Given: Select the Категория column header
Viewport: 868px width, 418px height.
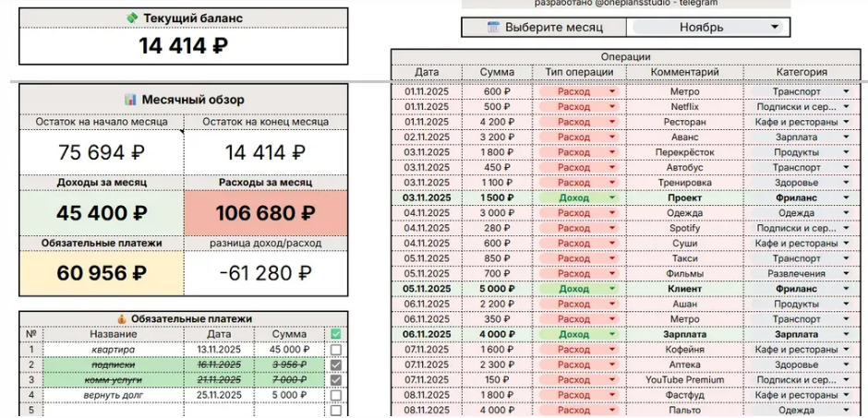Looking at the screenshot, I should pyautogui.click(x=801, y=72).
